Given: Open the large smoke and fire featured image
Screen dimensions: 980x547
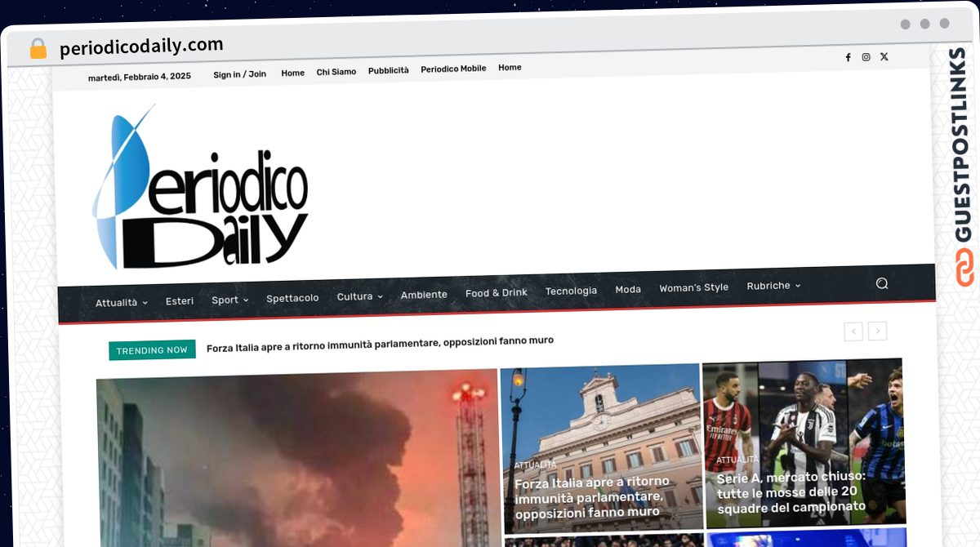Looking at the screenshot, I should 298,459.
